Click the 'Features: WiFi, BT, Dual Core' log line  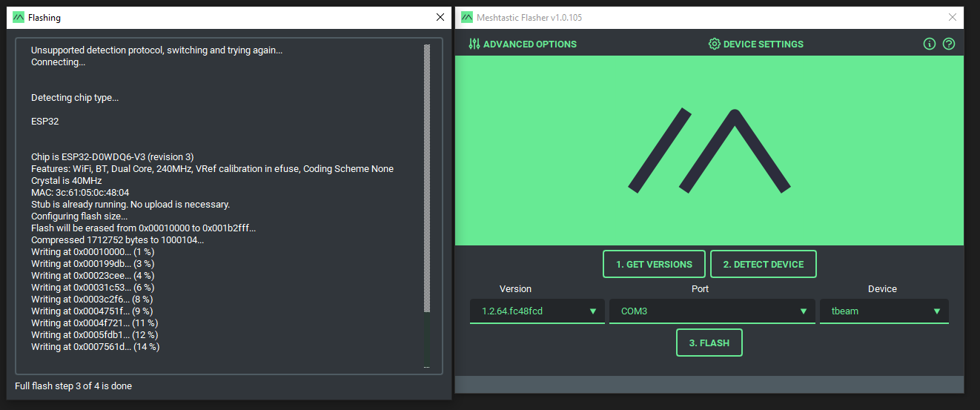pos(212,169)
